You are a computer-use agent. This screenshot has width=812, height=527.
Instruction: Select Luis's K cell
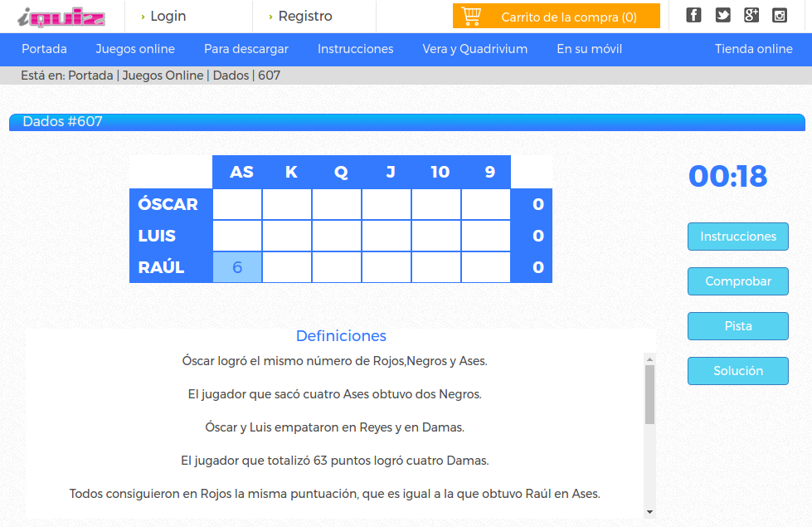click(x=287, y=236)
